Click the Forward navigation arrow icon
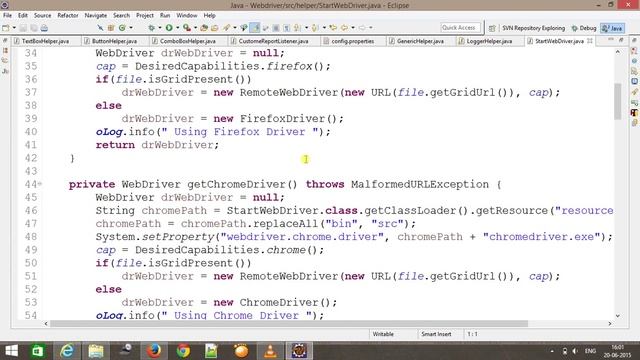The image size is (640, 360). 362,28
